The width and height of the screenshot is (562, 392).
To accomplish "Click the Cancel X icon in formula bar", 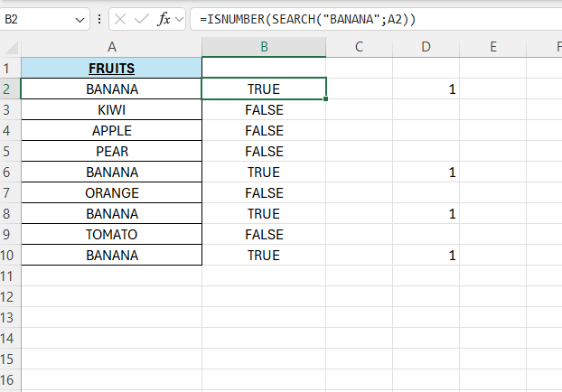I will click(x=120, y=19).
